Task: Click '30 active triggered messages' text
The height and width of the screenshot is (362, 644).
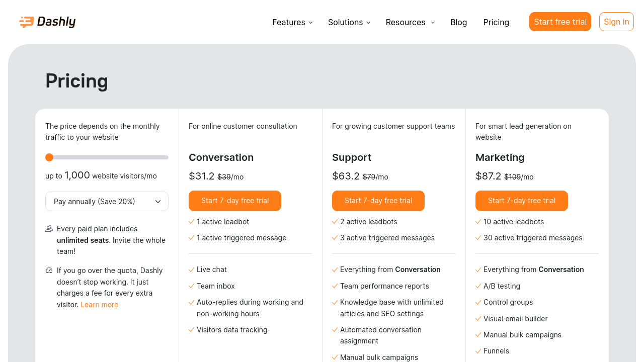Action: pyautogui.click(x=533, y=238)
